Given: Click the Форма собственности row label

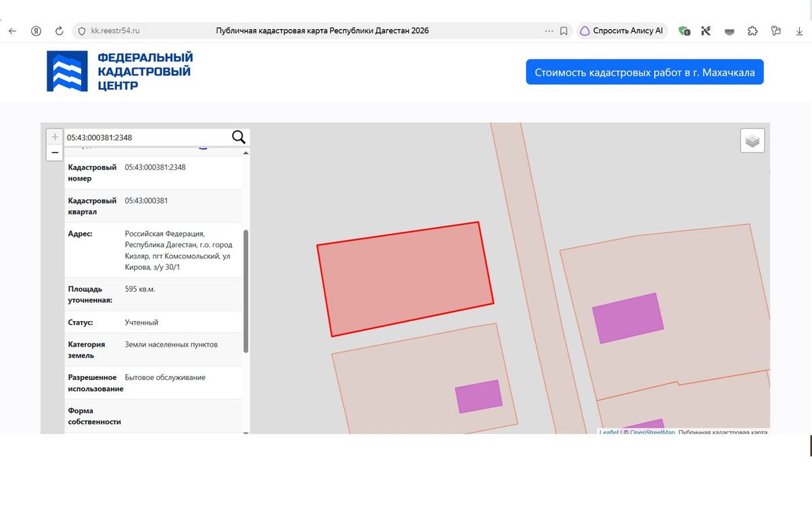Looking at the screenshot, I should (94, 416).
